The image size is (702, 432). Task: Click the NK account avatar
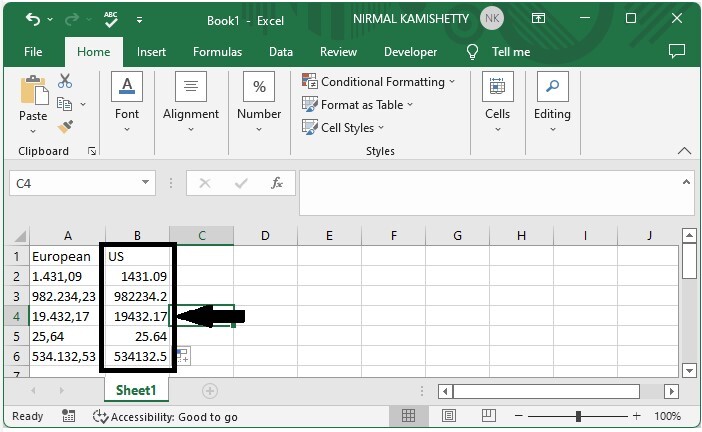click(492, 18)
